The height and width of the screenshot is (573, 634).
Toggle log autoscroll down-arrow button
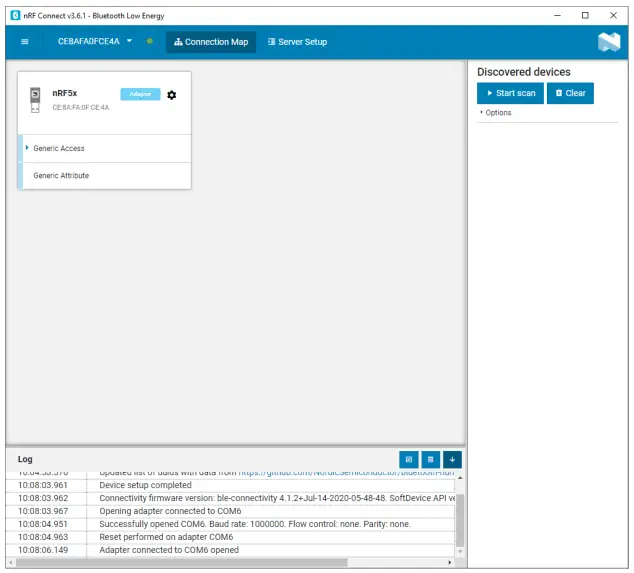coord(452,459)
